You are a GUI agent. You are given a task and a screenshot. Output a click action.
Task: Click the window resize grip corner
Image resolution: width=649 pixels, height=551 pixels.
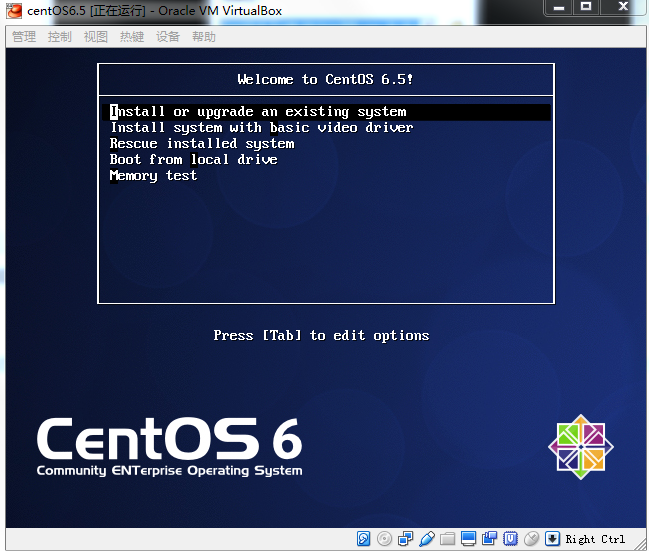(x=640, y=544)
